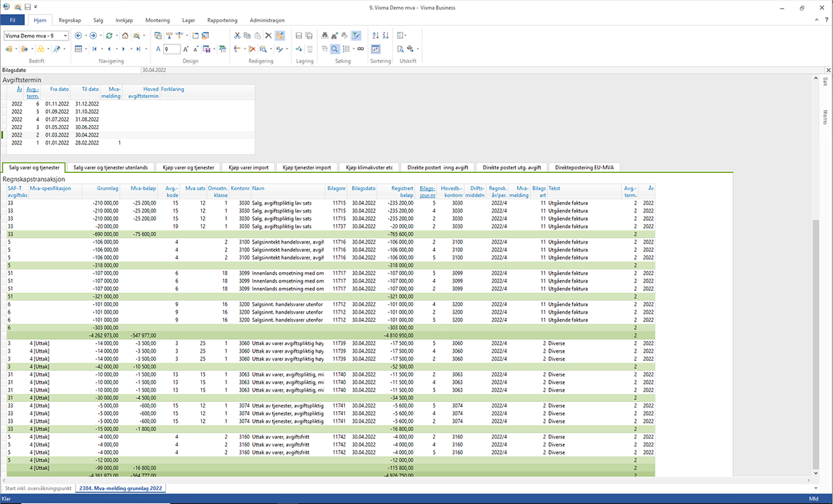Click the font size input showing 9
Screen dimensions: 833x504
coord(171,49)
